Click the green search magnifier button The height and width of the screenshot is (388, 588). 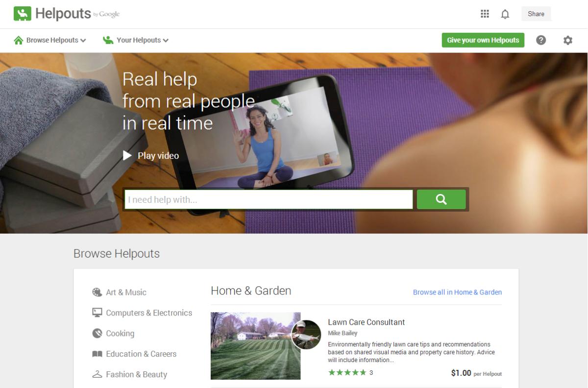click(441, 199)
